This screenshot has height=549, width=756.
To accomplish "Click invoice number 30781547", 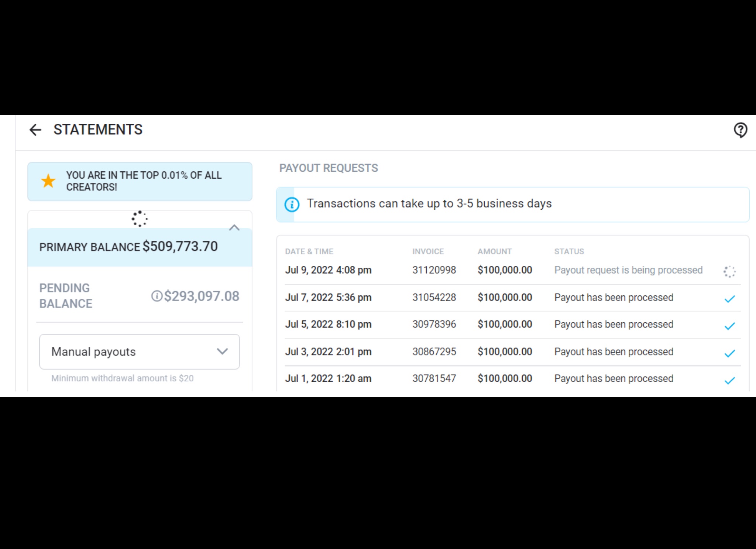I will tap(434, 378).
